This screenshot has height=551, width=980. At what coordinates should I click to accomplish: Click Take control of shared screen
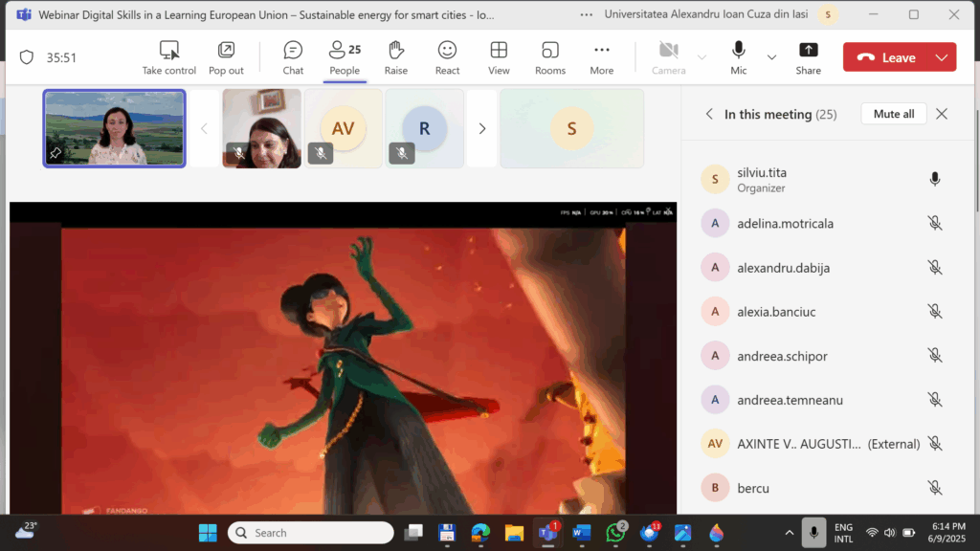point(169,57)
